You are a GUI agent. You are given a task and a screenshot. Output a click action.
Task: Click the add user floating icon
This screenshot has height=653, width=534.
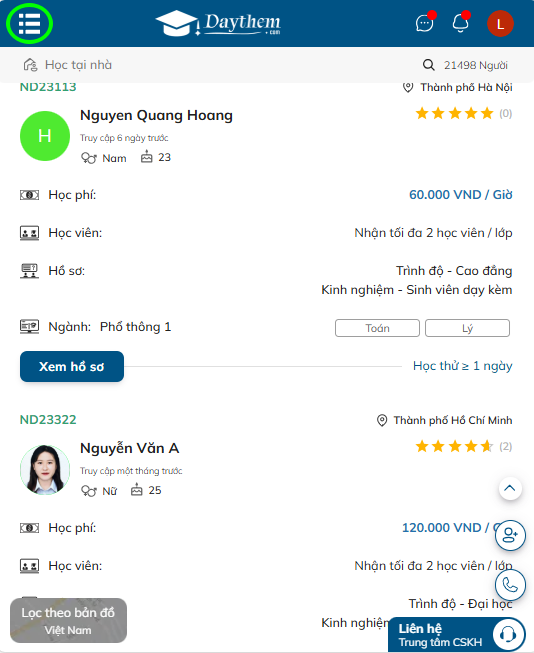[x=510, y=535]
